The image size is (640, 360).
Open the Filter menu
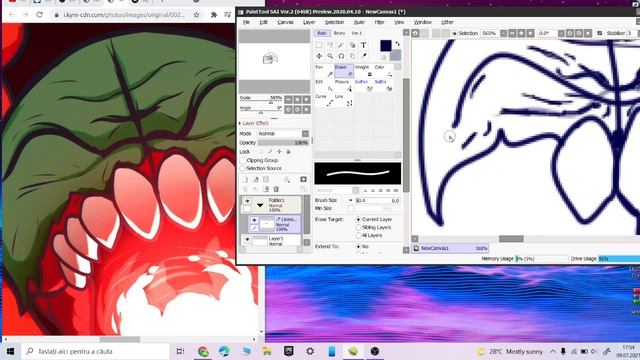tap(380, 22)
